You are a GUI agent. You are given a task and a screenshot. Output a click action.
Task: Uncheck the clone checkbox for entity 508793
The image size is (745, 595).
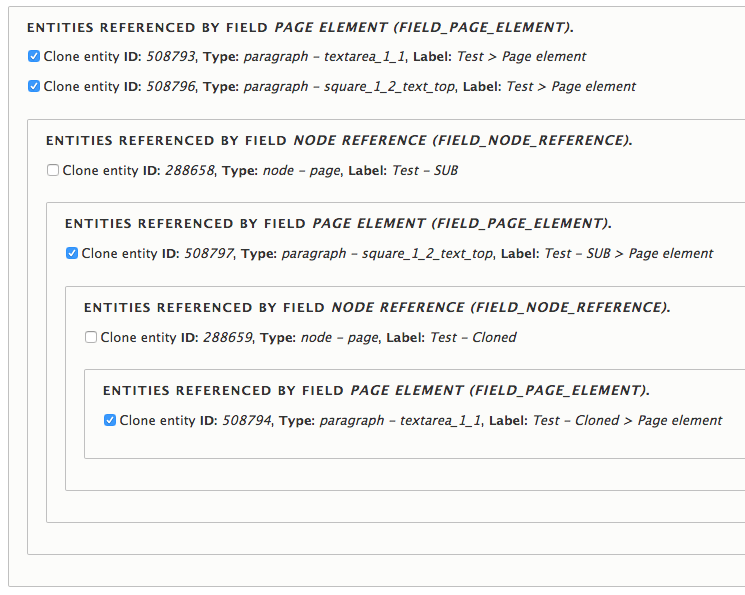pos(34,57)
